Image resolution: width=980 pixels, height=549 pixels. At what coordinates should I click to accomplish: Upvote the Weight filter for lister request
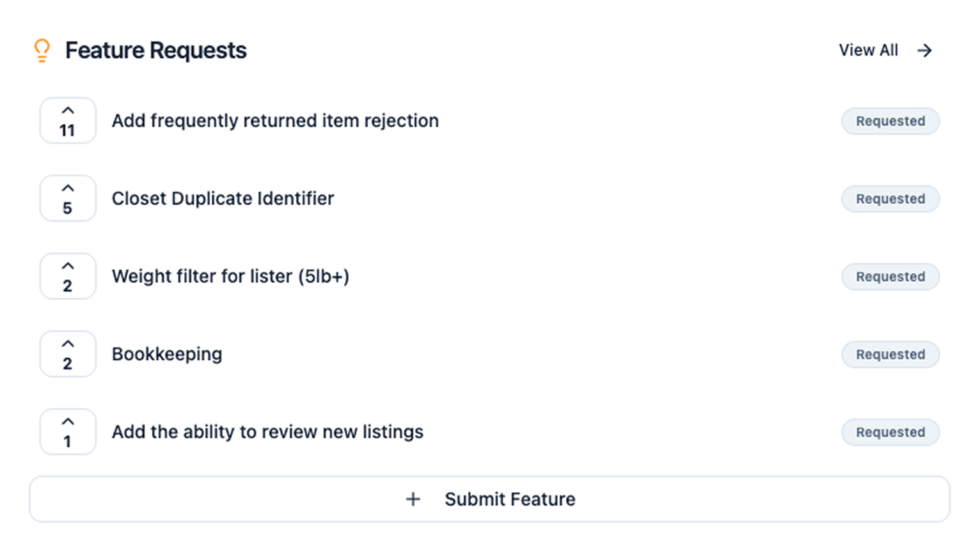(68, 277)
